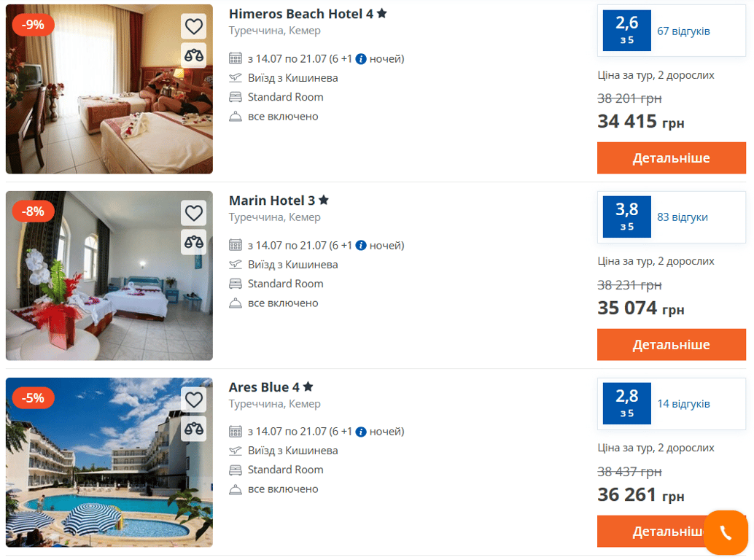Add Marin Hotel to favorites
The width and height of the screenshot is (754, 560).
tap(193, 213)
